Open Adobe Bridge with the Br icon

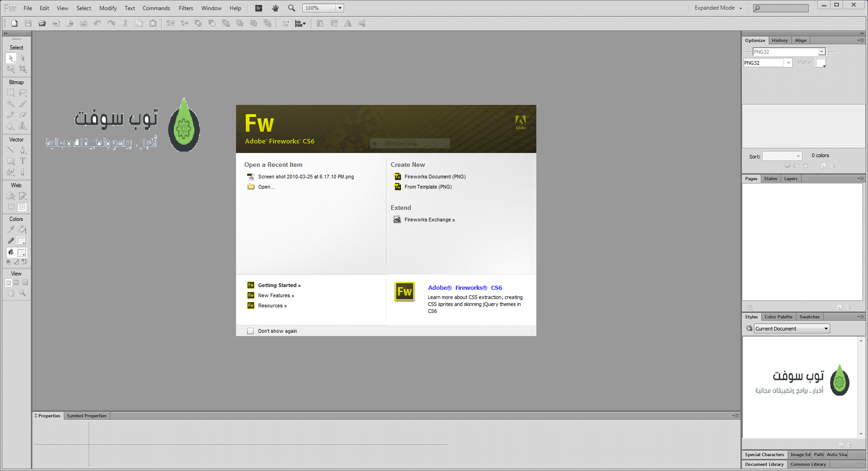(259, 8)
